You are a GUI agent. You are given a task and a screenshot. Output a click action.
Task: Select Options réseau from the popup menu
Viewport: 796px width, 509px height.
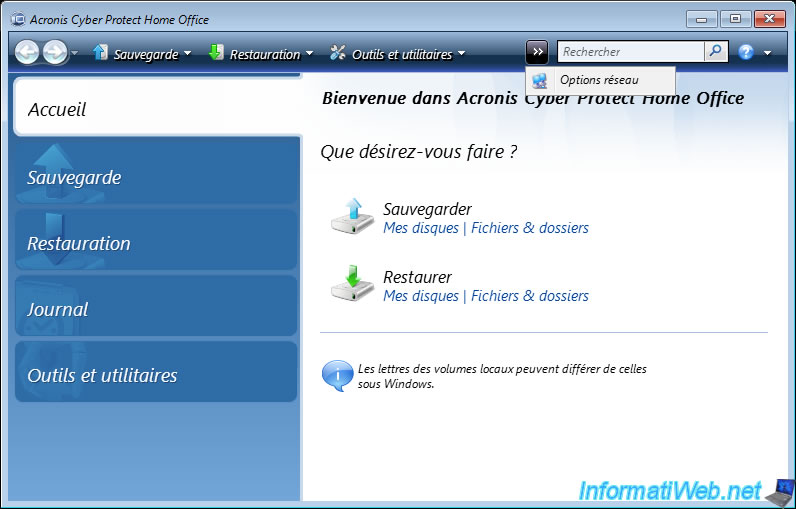tap(599, 80)
